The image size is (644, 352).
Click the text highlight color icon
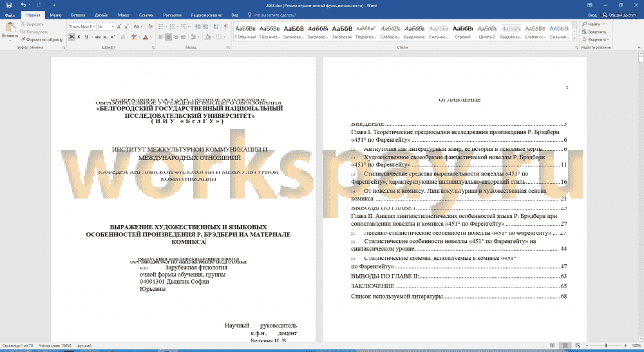coord(134,37)
